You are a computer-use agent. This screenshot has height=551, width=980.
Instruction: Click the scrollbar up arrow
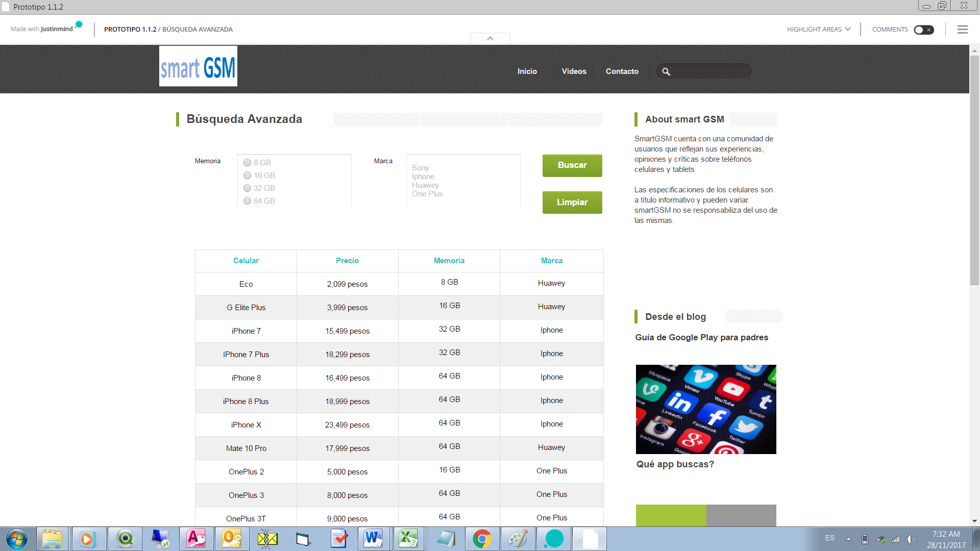[x=974, y=51]
